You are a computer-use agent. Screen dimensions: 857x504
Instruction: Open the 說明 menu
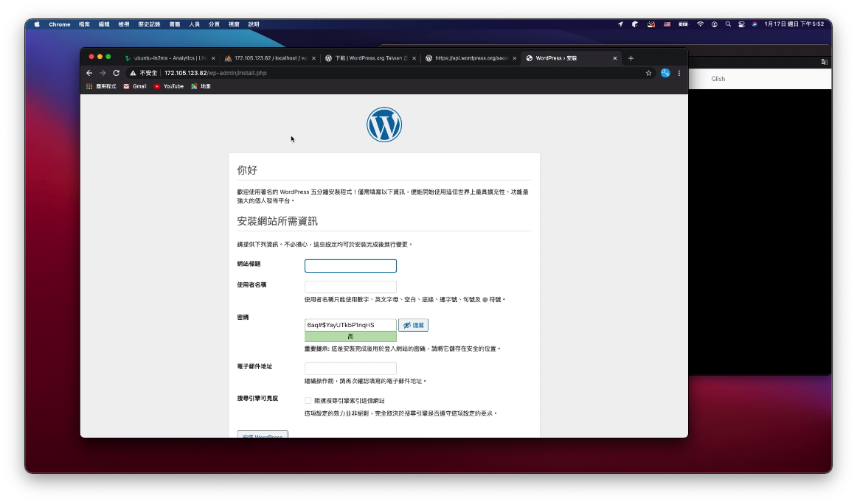pyautogui.click(x=254, y=24)
